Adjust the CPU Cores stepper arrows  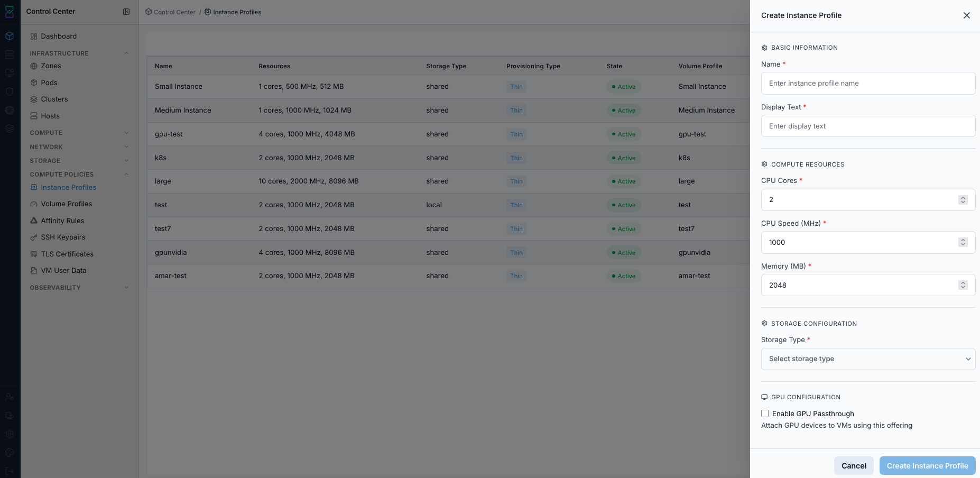coord(963,200)
